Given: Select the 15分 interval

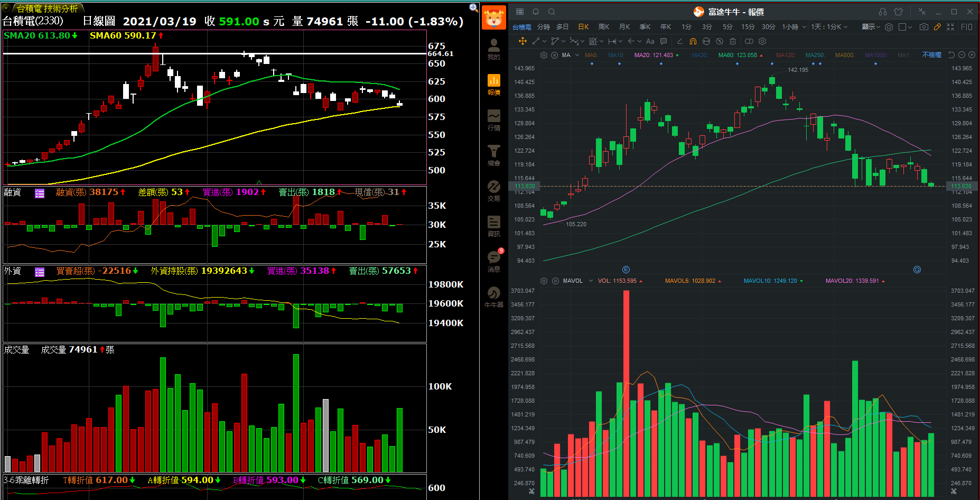Looking at the screenshot, I should click(748, 26).
